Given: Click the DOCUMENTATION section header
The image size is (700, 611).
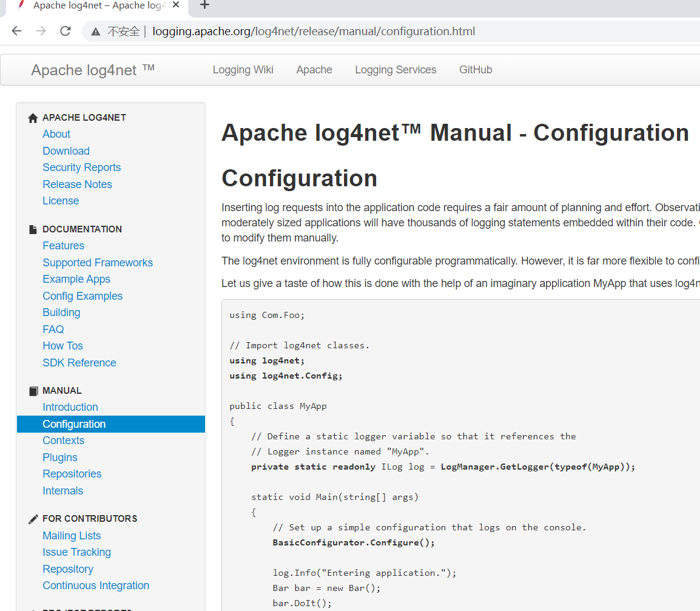Looking at the screenshot, I should (x=82, y=229).
